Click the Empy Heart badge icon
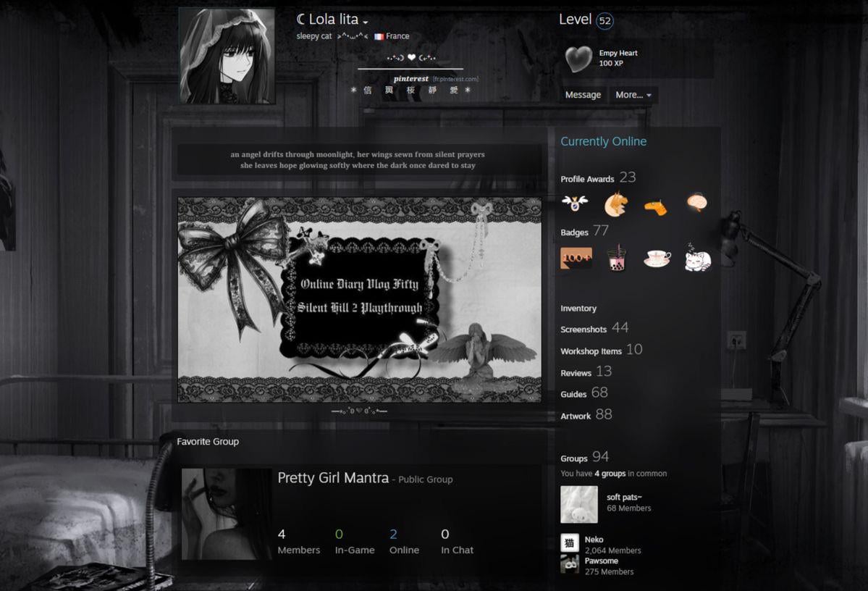 click(578, 59)
